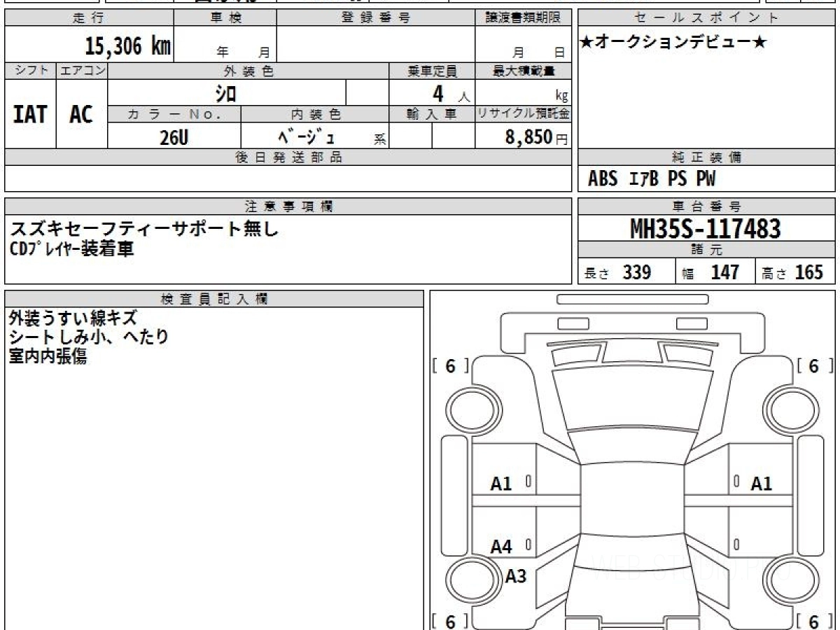Click the 車検 header cell
The image size is (840, 630).
tap(225, 18)
